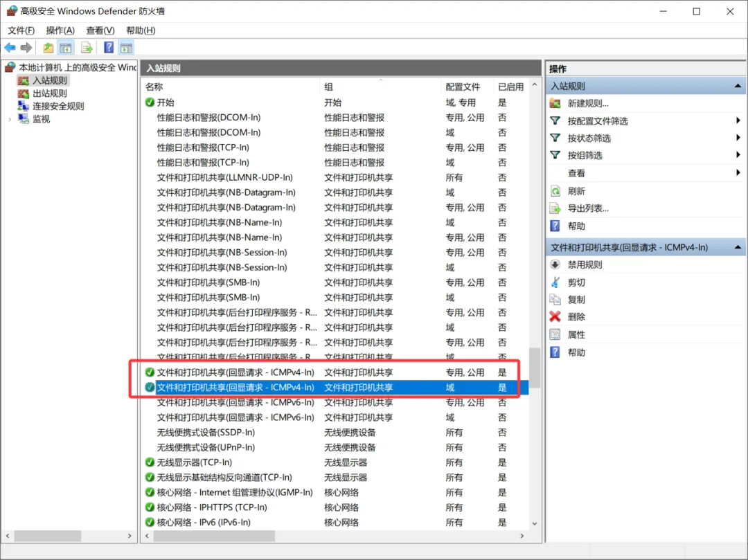Click the rules list scroll-up arrow
748x560 pixels.
point(535,85)
